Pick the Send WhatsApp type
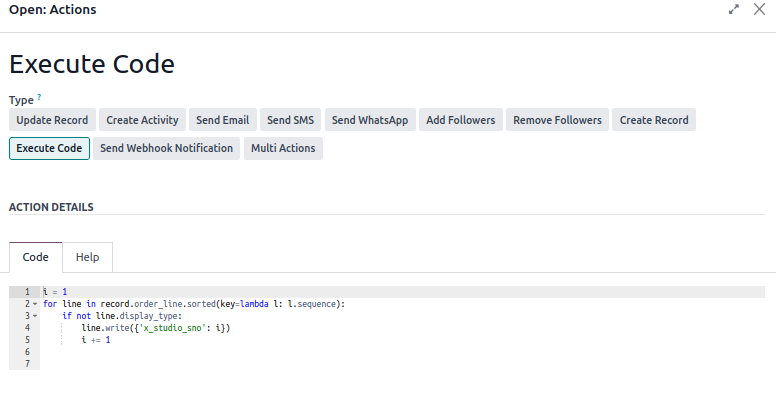This screenshot has width=776, height=395. [370, 120]
